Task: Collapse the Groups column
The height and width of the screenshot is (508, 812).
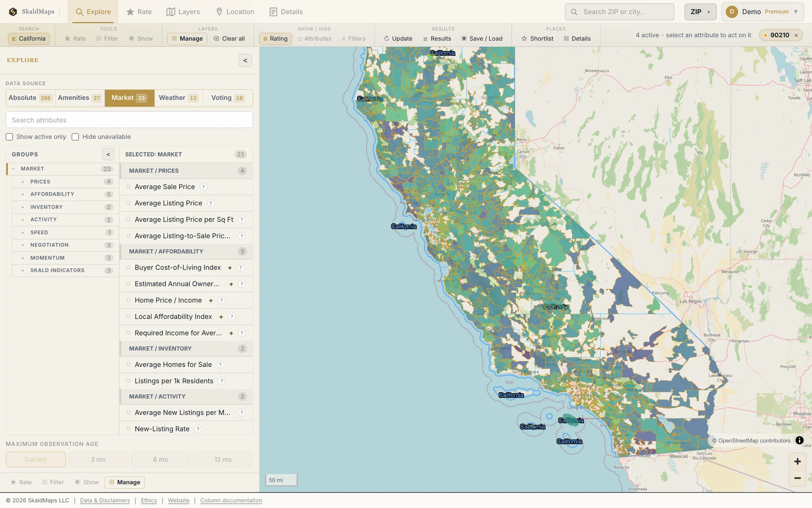Action: (108, 154)
